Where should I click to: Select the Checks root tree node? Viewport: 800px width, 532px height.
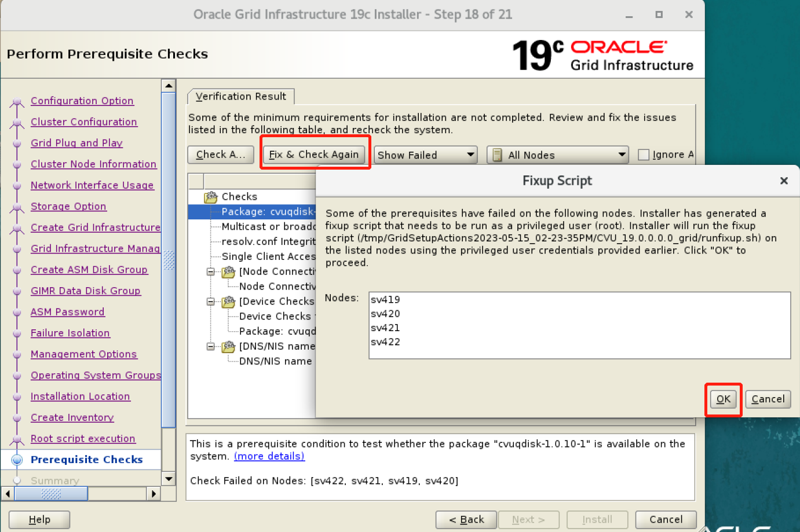pyautogui.click(x=239, y=197)
